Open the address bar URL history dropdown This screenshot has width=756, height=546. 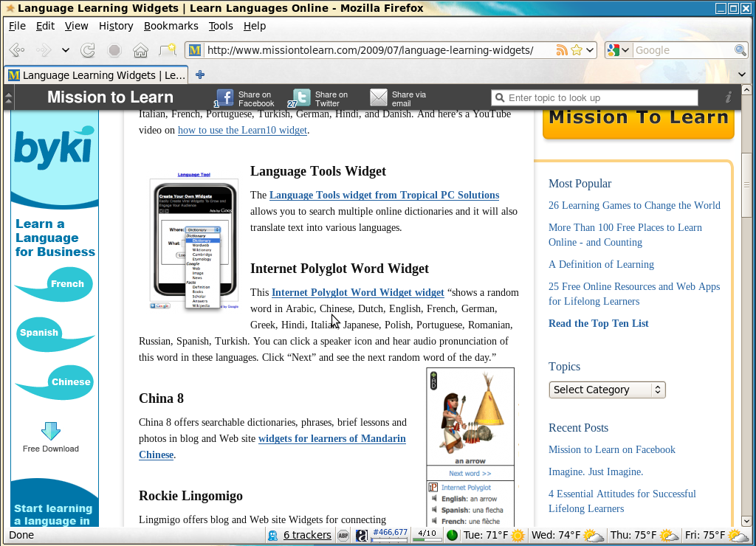[590, 50]
